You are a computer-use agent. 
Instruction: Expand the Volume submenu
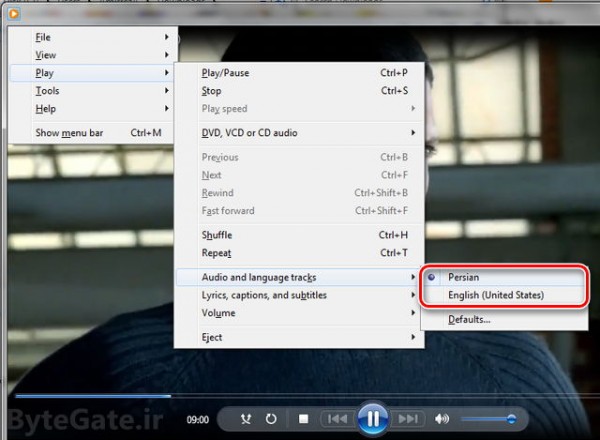(218, 313)
